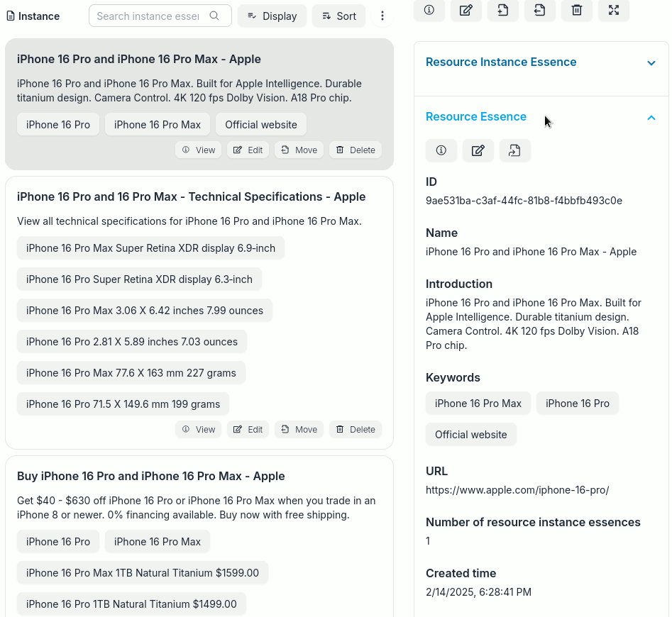Click 'iPhone 16 Pro Max' keyword in the Keywords section

(x=478, y=404)
